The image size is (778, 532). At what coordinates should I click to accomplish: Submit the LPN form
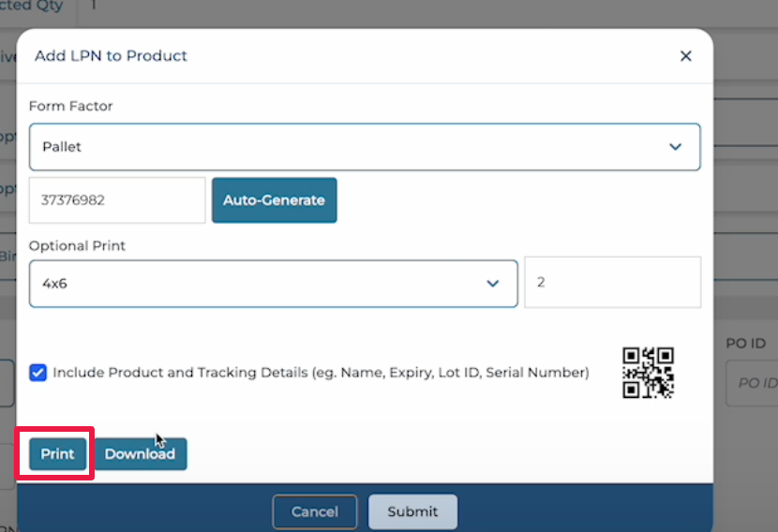coord(412,511)
